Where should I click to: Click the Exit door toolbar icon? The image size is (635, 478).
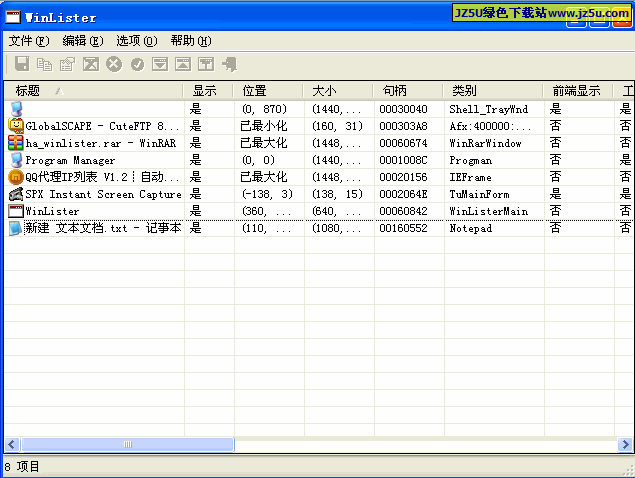pyautogui.click(x=230, y=64)
